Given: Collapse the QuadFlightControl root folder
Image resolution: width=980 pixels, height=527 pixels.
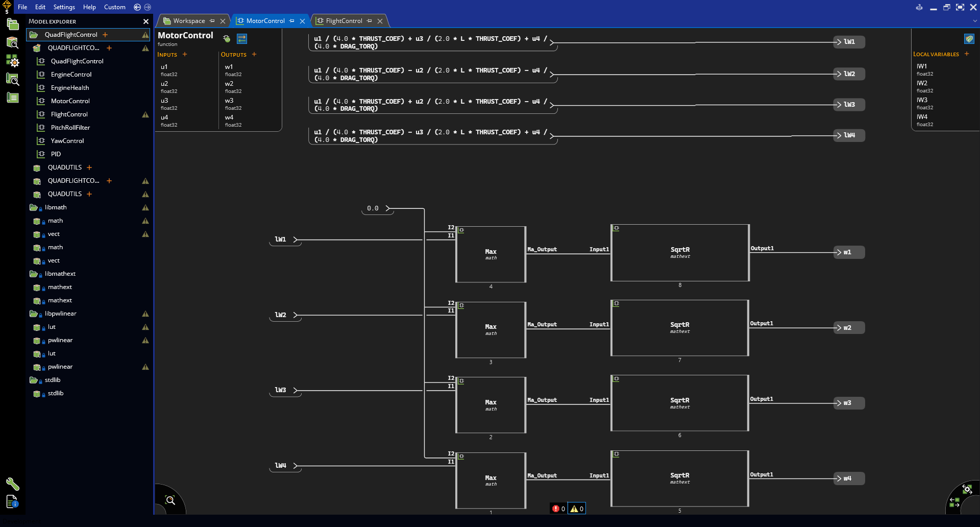Looking at the screenshot, I should (x=34, y=35).
